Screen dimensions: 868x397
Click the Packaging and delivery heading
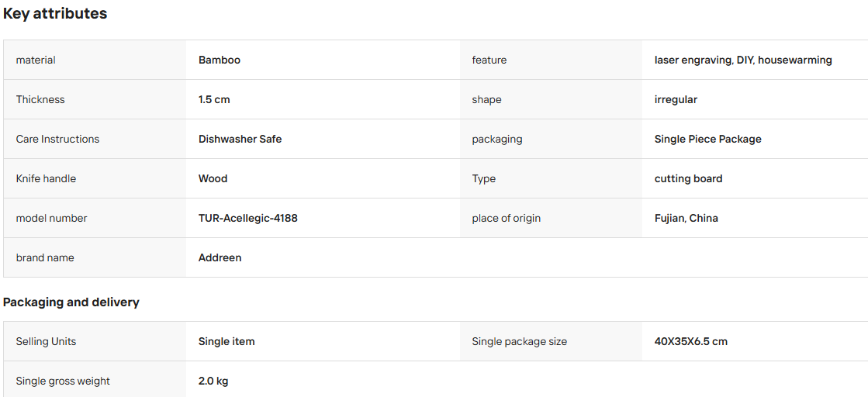click(x=71, y=302)
